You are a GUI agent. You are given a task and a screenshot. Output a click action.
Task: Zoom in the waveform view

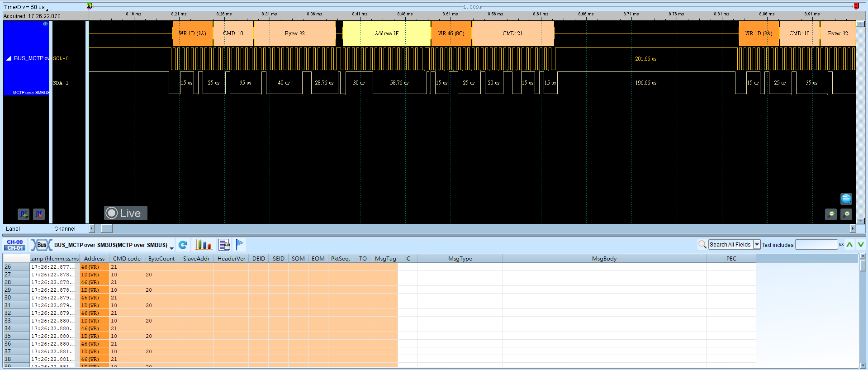coord(846,214)
